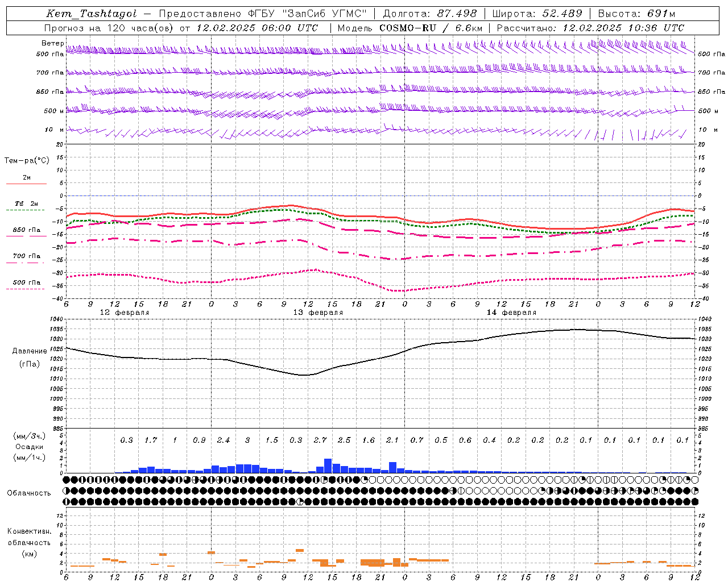This screenshot has width=728, height=582.
Task: Click the 'Рассчитано: 12.02.2025 10:36 UTC' text
Action: pyautogui.click(x=590, y=28)
